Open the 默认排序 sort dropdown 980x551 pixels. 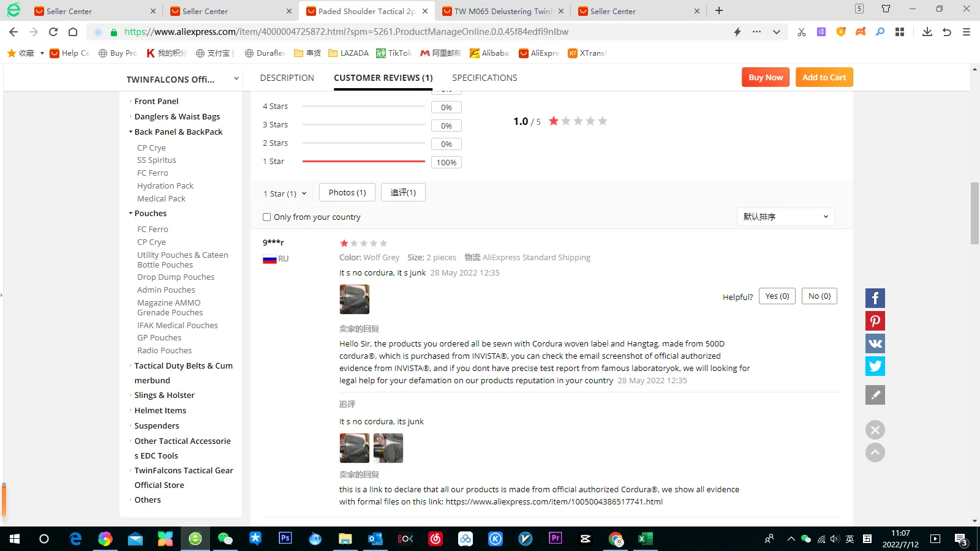786,217
